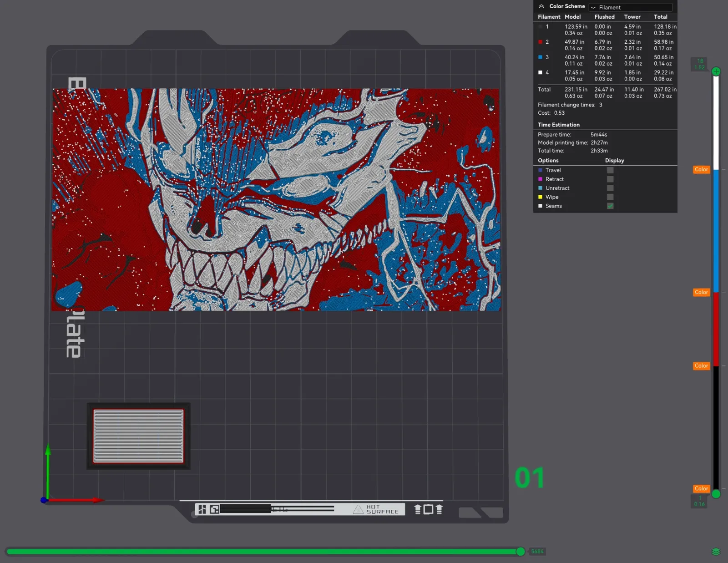Click the filament 3 blue color swatch

pyautogui.click(x=540, y=57)
